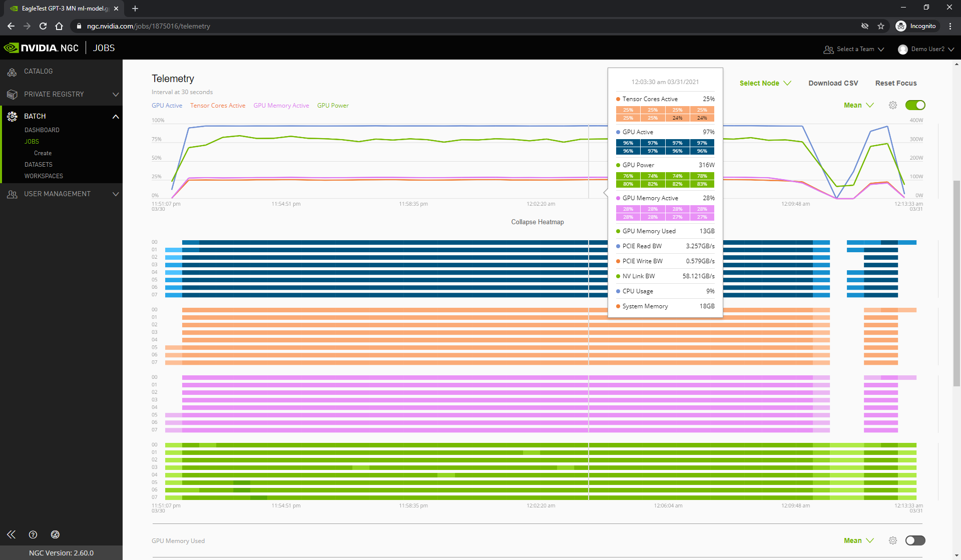Collapse sidebar with double-chevron icon
Image resolution: width=961 pixels, height=560 pixels.
11,534
